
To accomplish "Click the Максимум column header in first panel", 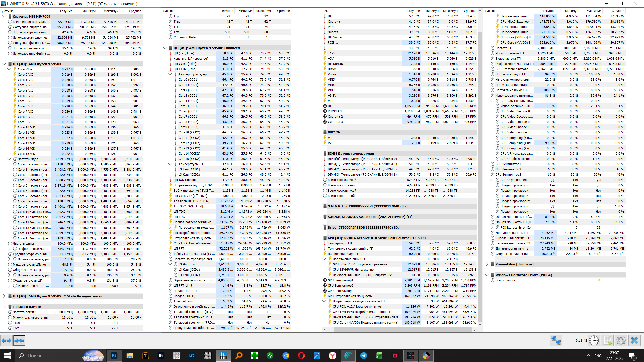I will tap(111, 11).
